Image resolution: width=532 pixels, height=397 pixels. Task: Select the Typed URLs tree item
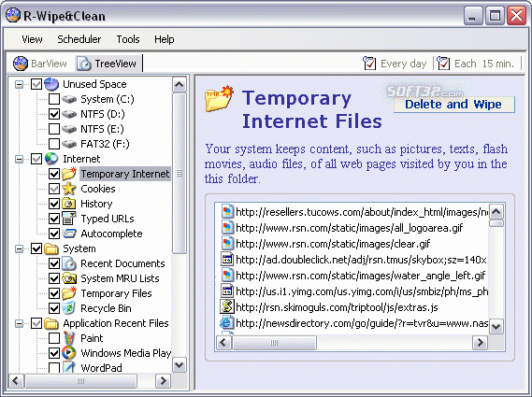[x=108, y=219]
